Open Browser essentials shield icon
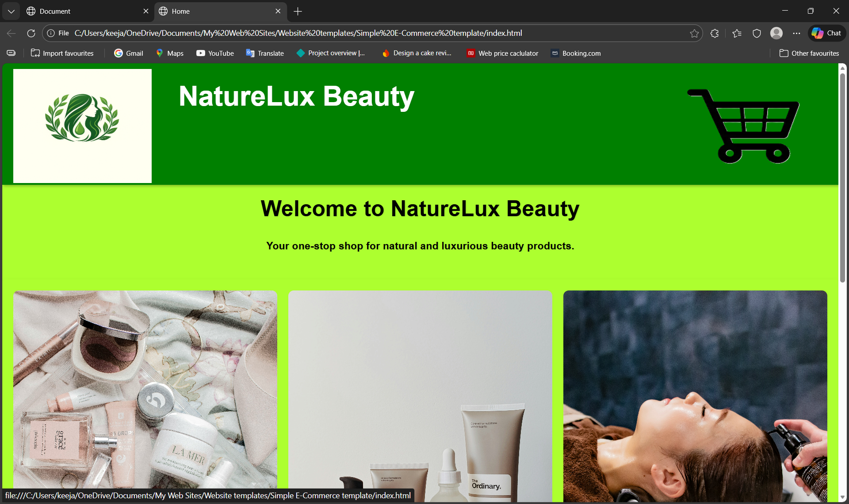The width and height of the screenshot is (849, 504). [757, 33]
